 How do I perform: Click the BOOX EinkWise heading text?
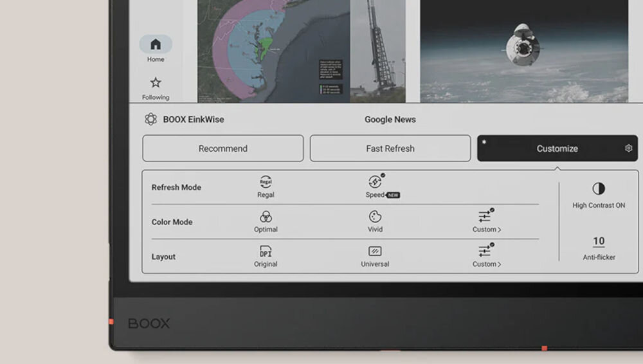194,120
